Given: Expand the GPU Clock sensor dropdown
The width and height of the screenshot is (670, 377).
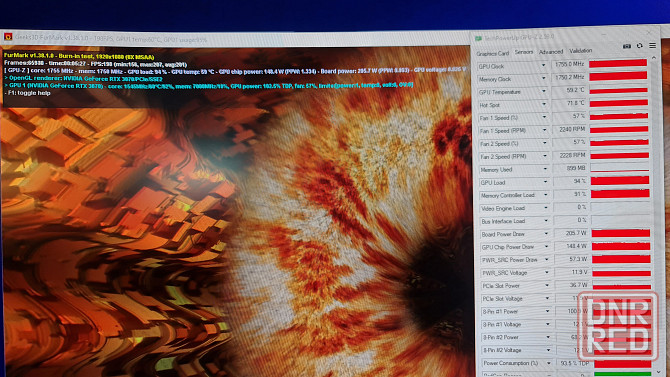Looking at the screenshot, I should [x=544, y=65].
